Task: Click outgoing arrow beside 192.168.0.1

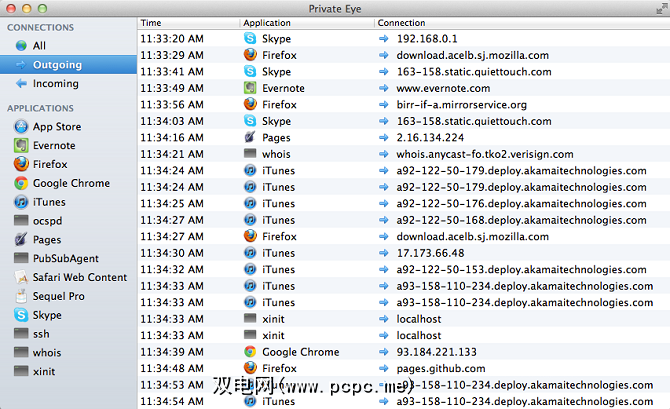Action: click(384, 39)
